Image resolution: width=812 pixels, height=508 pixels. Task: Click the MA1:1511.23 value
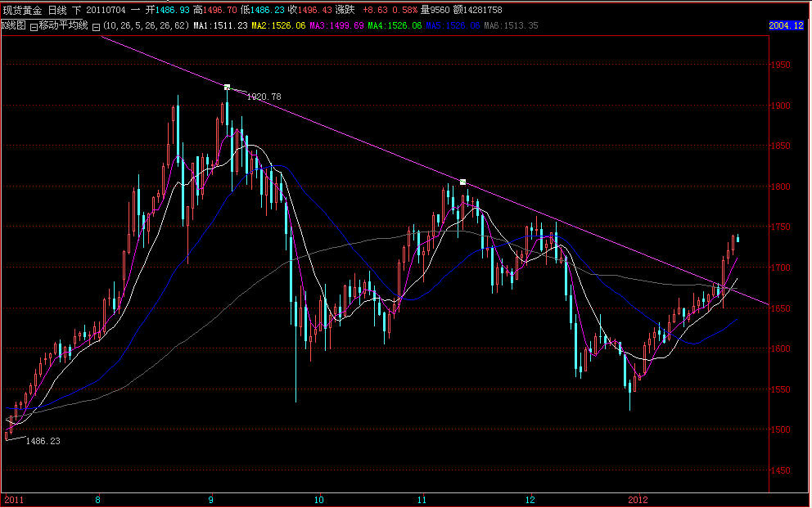[x=221, y=25]
